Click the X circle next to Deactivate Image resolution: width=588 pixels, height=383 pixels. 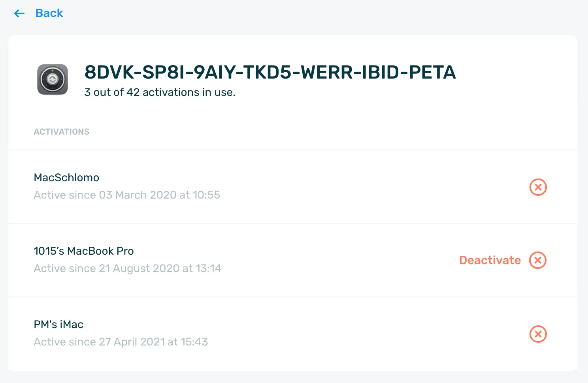tap(538, 260)
